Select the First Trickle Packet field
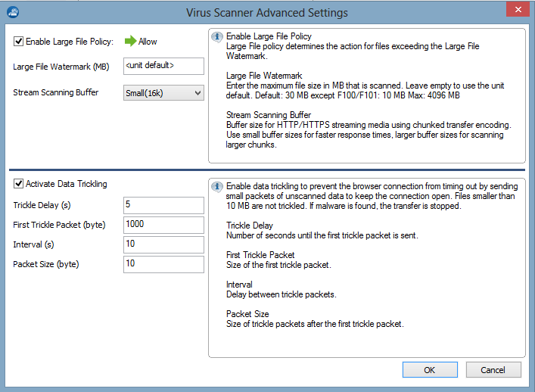 tap(163, 225)
